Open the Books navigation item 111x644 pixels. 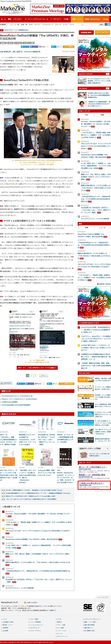point(106,19)
